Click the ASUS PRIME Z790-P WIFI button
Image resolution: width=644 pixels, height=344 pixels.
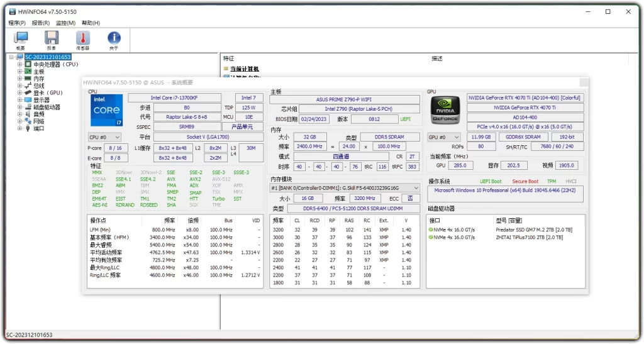(x=344, y=99)
